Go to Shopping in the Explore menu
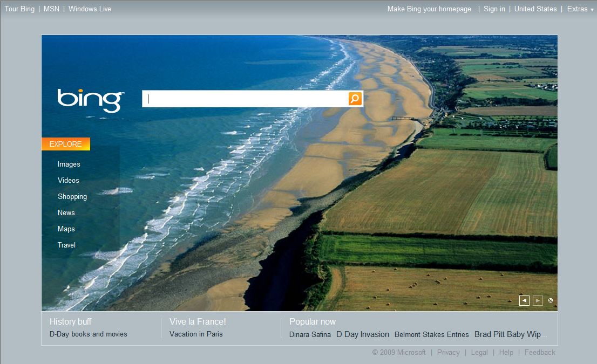 (72, 197)
